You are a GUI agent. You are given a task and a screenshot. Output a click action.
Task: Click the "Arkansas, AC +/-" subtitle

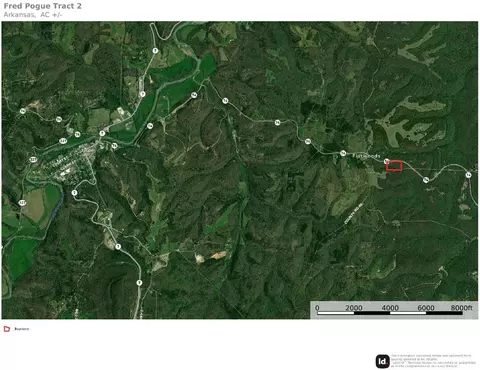pos(33,15)
